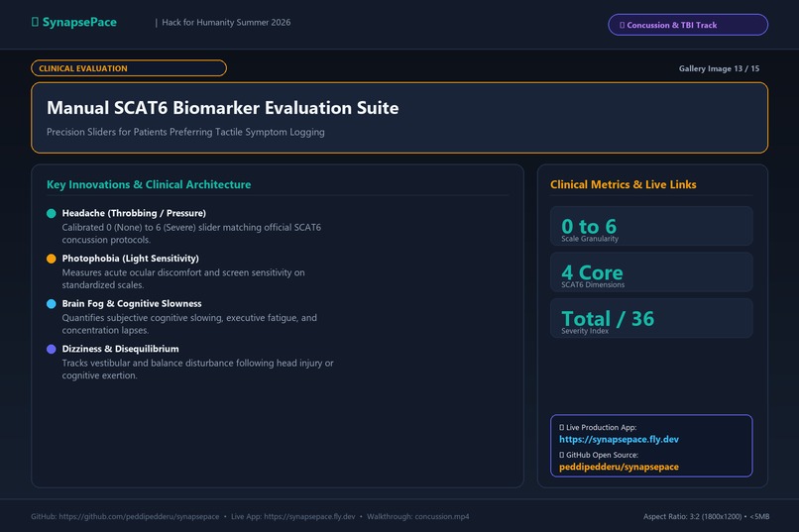Click 'Photophobia (Light Sensitivity)' heading
Viewport: 799px width, 532px height.
click(x=131, y=259)
